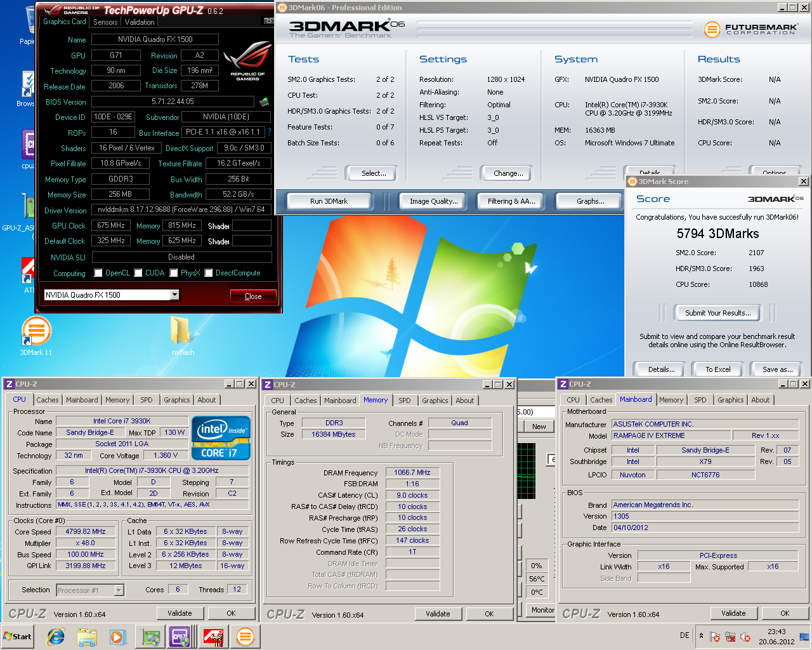Open the 3DMark 11 desktop shortcut
This screenshot has height=650, width=812.
click(x=36, y=336)
